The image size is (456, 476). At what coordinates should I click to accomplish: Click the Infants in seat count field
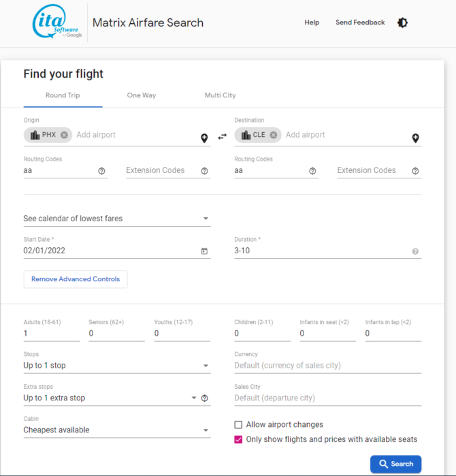coord(327,333)
